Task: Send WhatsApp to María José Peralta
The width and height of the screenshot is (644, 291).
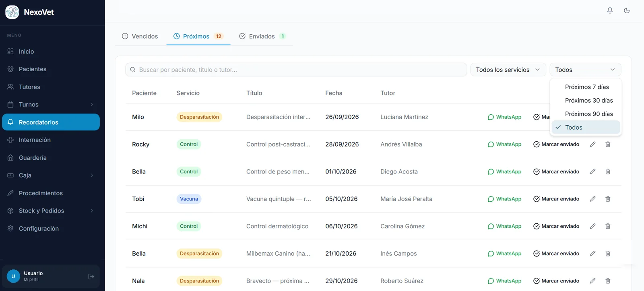Action: 504,199
